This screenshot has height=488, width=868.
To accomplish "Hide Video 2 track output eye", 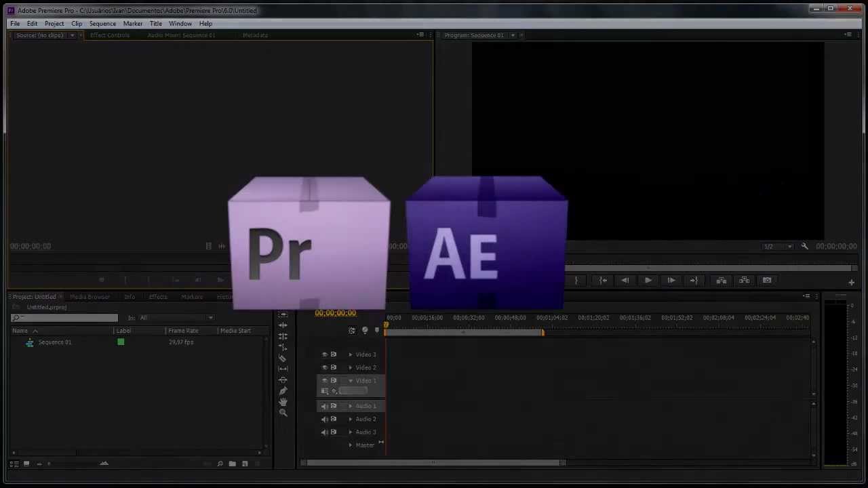I will [x=324, y=367].
